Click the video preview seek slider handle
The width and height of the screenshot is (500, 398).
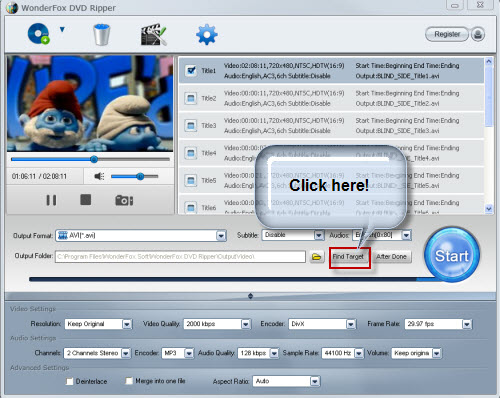click(94, 159)
